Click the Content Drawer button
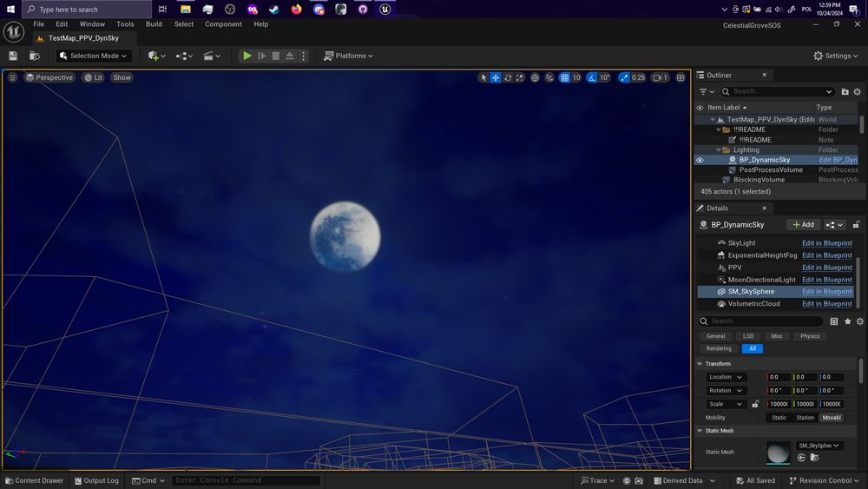868x489 pixels. coord(34,480)
